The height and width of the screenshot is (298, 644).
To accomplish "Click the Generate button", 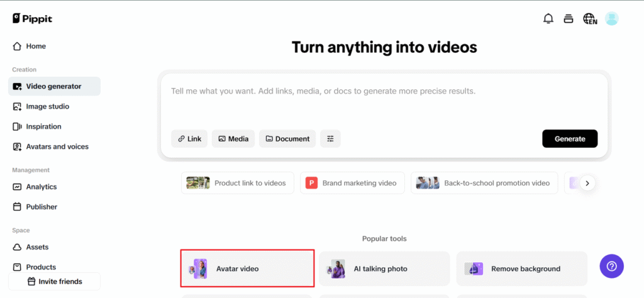I will [x=570, y=139].
